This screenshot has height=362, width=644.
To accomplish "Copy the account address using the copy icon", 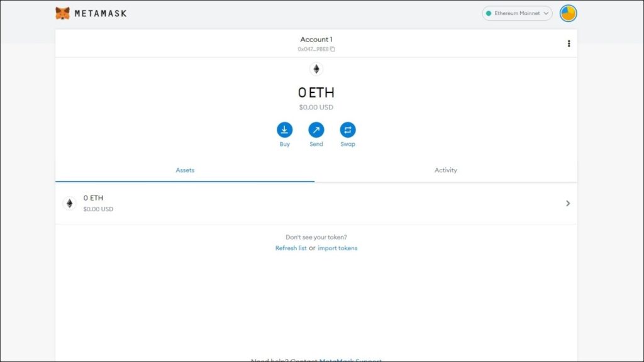I will click(x=332, y=48).
